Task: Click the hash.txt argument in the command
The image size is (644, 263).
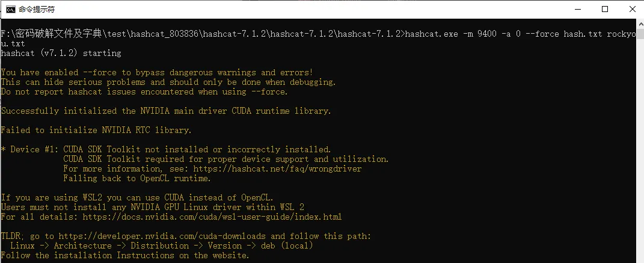Action: coord(583,34)
